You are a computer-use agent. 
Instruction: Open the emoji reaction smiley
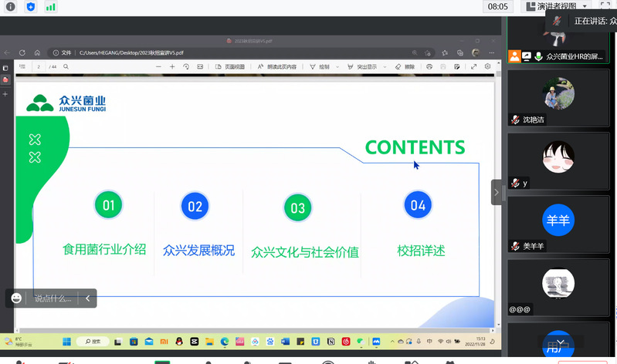(16, 298)
